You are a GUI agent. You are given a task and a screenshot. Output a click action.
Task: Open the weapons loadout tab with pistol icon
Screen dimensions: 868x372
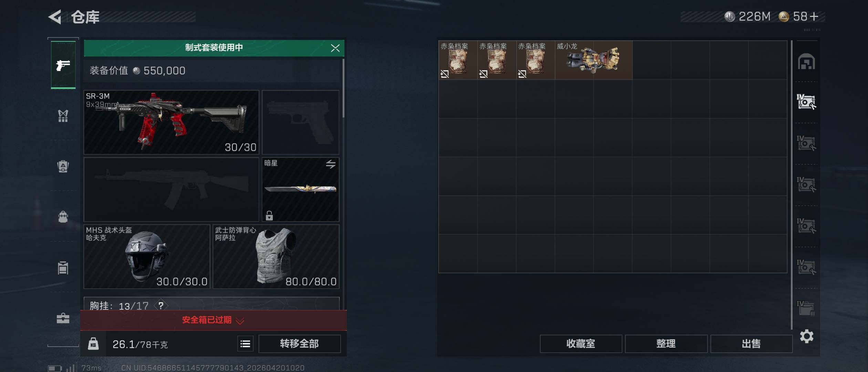[x=63, y=65]
